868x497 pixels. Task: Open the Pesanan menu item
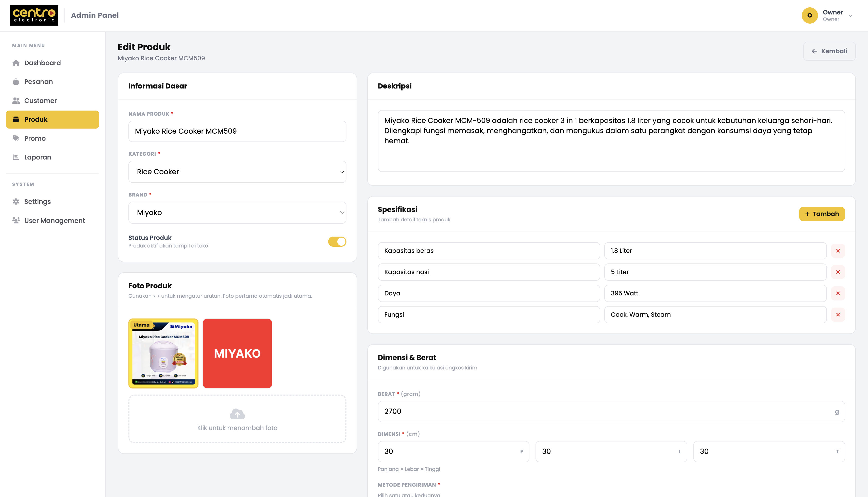pos(53,82)
